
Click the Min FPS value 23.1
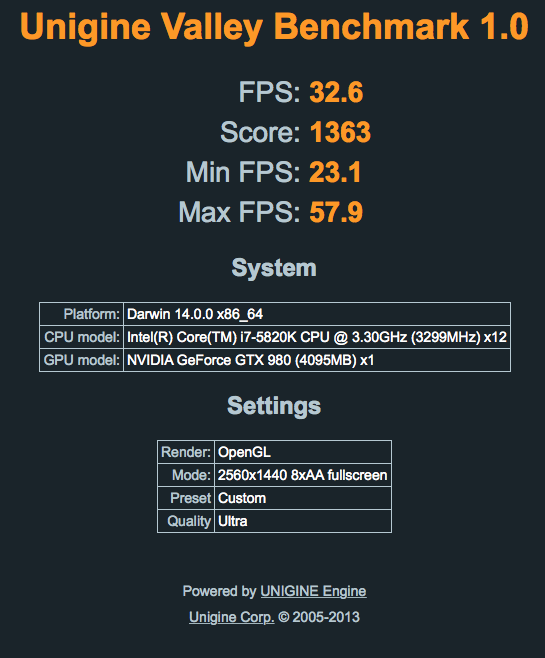(335, 172)
